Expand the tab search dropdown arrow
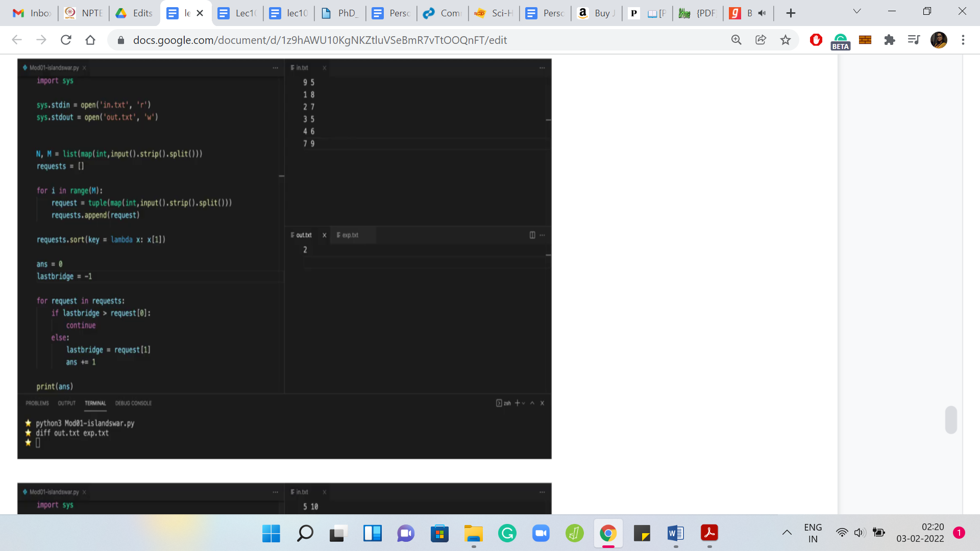Viewport: 980px width, 551px height. 857,11
